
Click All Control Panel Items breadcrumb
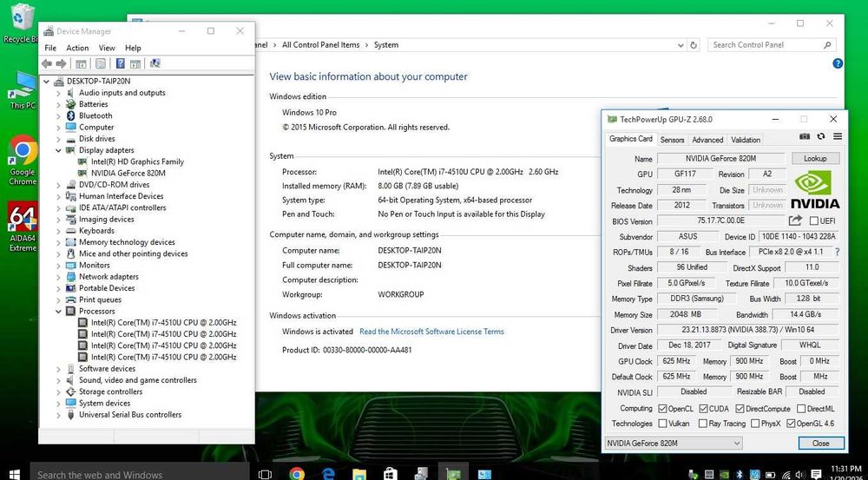tap(320, 45)
